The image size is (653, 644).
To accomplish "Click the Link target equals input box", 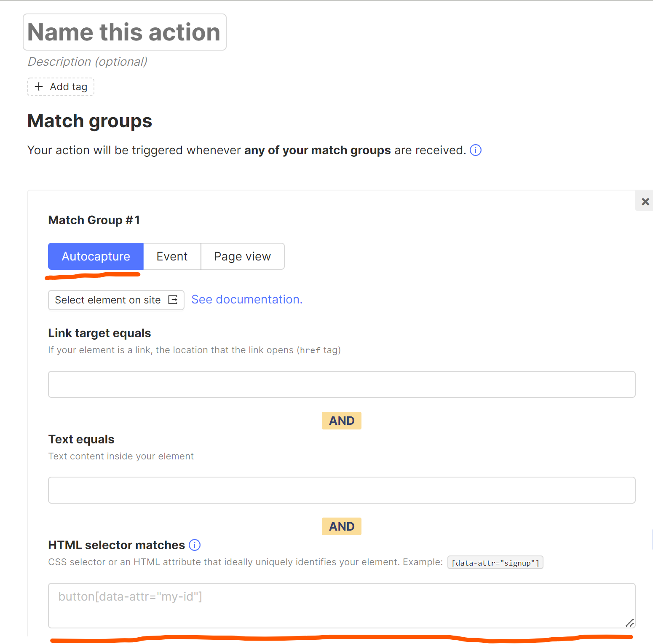I will [x=341, y=384].
